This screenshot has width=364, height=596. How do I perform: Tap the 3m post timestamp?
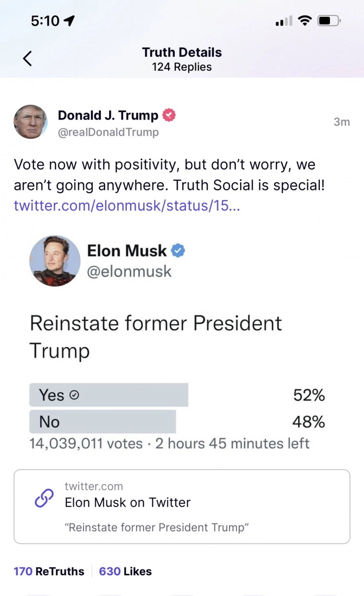click(x=341, y=122)
